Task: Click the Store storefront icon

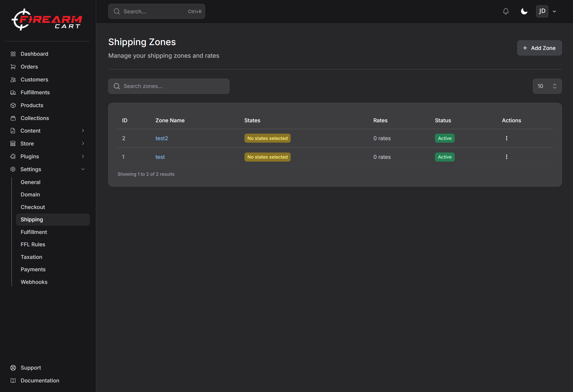Action: tap(13, 143)
